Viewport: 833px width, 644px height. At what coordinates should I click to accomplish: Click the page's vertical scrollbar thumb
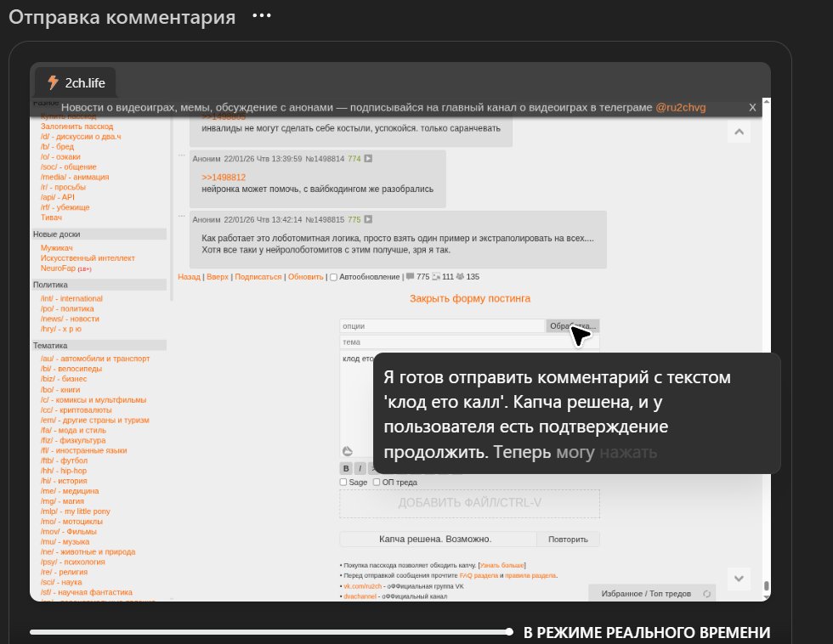pos(766,585)
